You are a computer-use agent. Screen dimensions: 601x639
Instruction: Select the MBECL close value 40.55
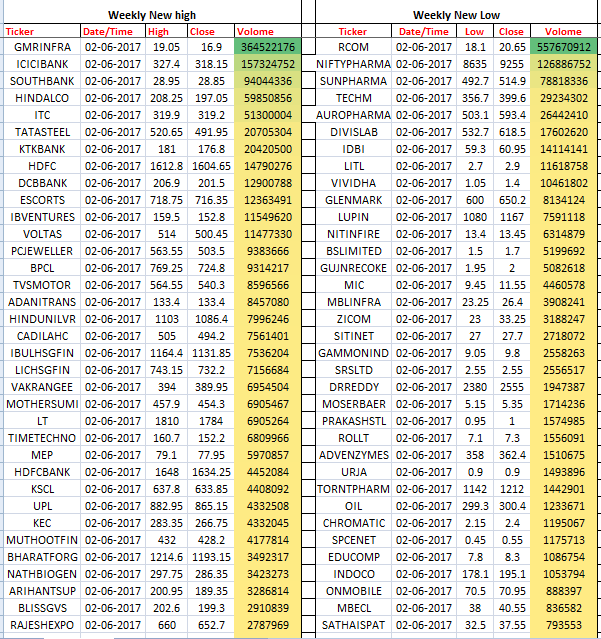[512, 608]
